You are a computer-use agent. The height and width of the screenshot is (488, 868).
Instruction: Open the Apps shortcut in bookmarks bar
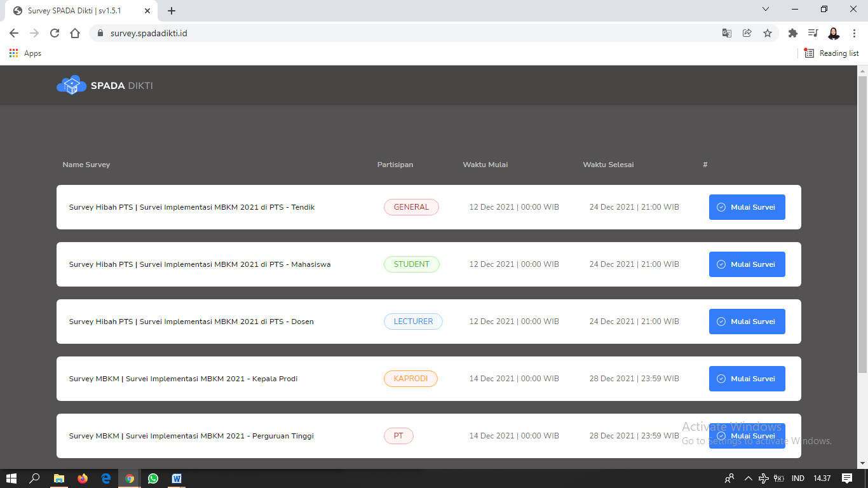pos(25,53)
